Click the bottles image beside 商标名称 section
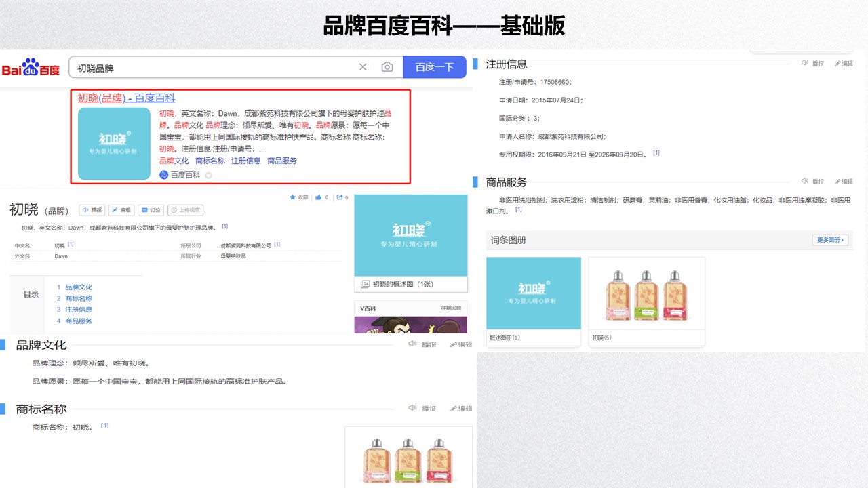This screenshot has width=868, height=488. point(408,457)
